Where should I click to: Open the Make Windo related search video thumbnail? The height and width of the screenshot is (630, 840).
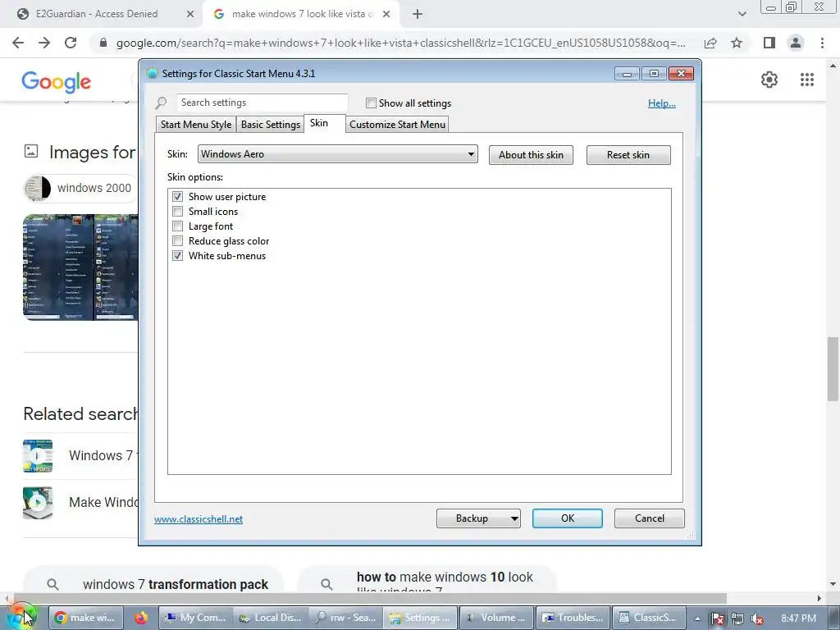click(38, 503)
